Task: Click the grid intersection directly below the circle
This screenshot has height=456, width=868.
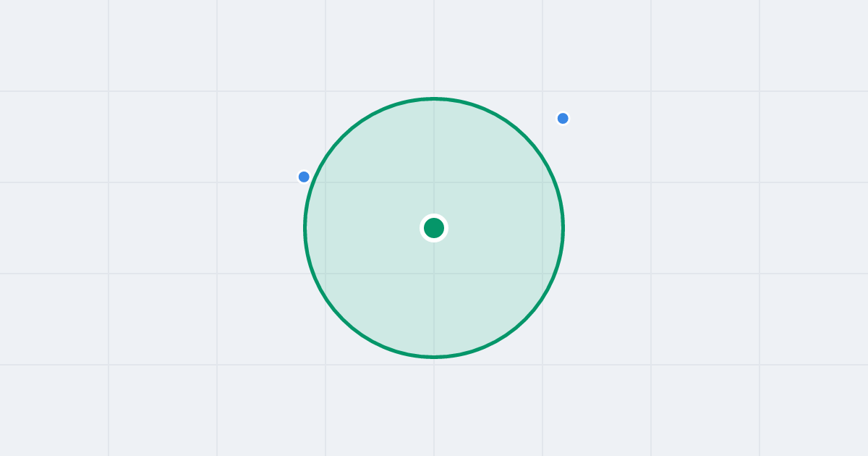Action: click(434, 365)
